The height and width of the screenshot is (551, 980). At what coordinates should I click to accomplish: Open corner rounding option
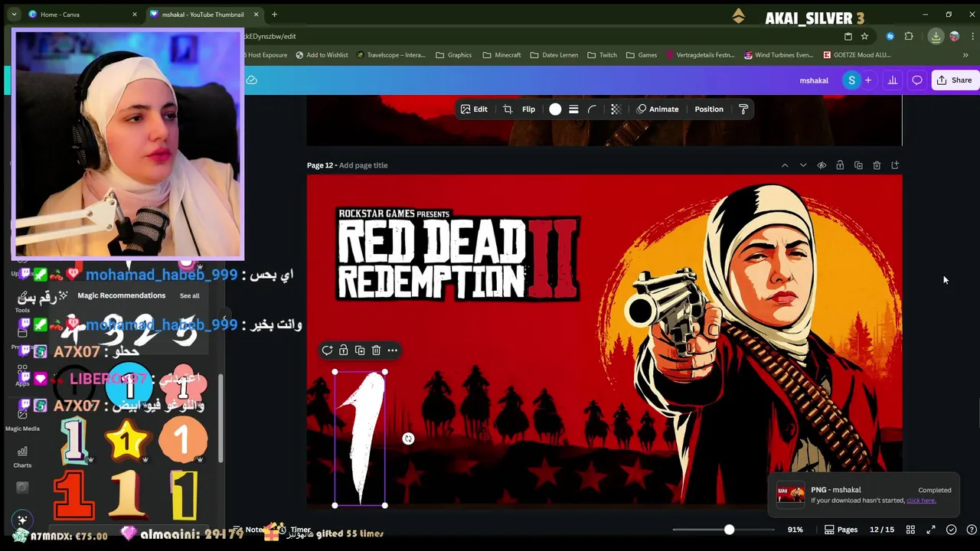(x=592, y=109)
